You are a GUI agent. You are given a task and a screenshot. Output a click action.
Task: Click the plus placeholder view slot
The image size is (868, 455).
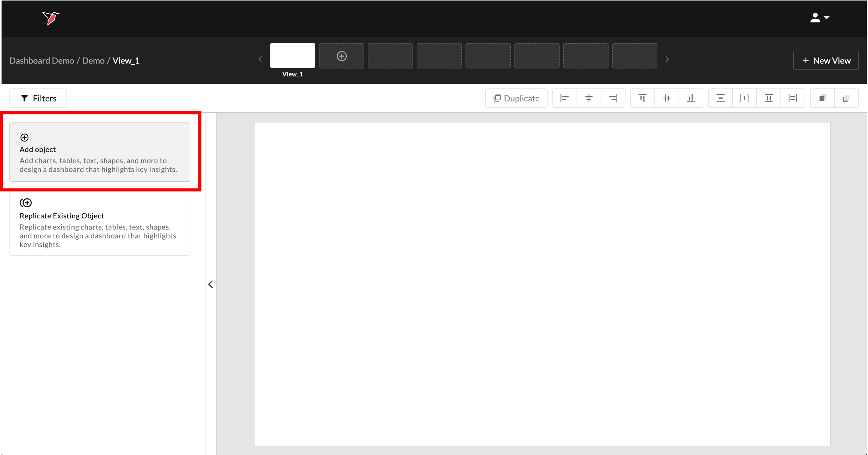click(341, 56)
